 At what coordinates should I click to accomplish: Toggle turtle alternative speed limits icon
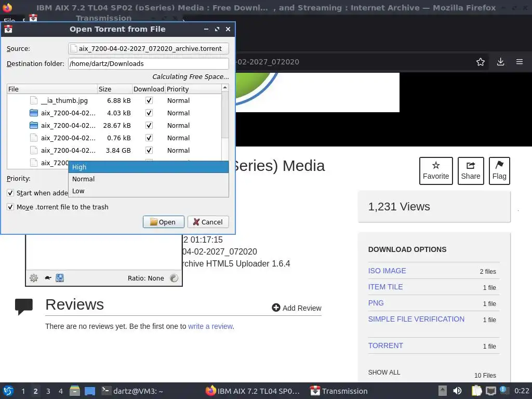pos(48,278)
